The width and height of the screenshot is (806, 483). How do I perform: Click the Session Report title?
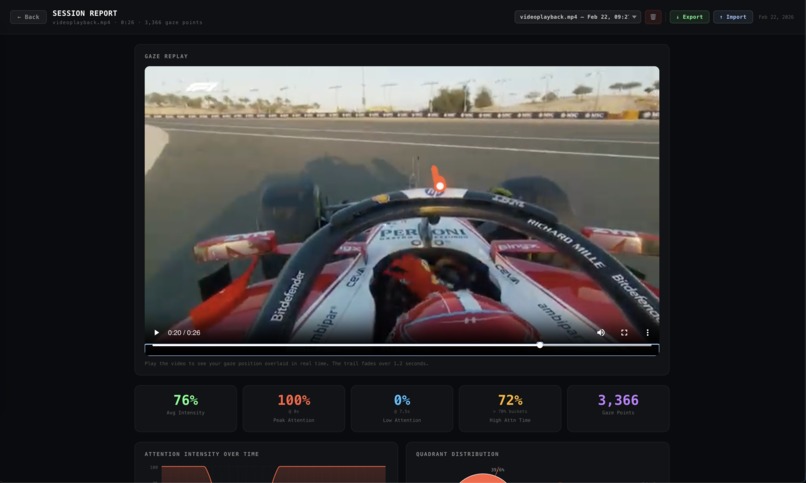pyautogui.click(x=85, y=13)
